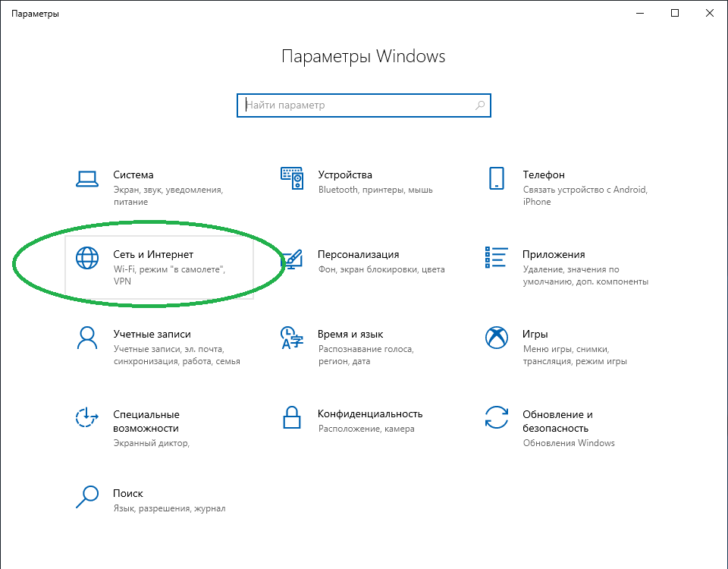Open the Телефон settings heading

tap(544, 174)
